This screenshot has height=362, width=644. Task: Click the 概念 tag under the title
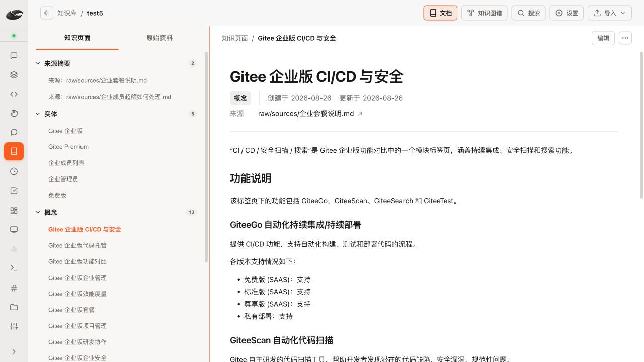240,98
